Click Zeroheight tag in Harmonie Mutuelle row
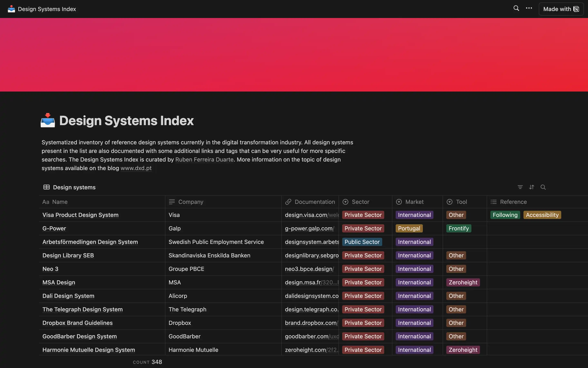The width and height of the screenshot is (588, 368). 463,350
